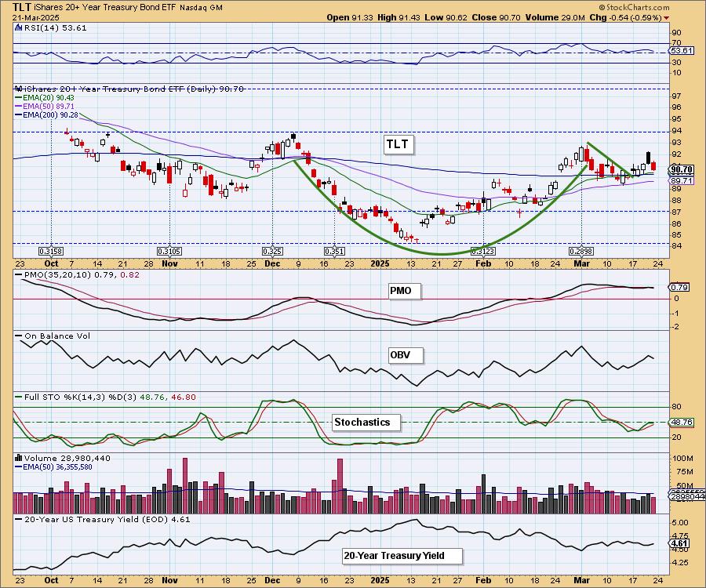Click the 48.76 stochastic value tag
This screenshot has height=588, width=706.
coord(682,423)
